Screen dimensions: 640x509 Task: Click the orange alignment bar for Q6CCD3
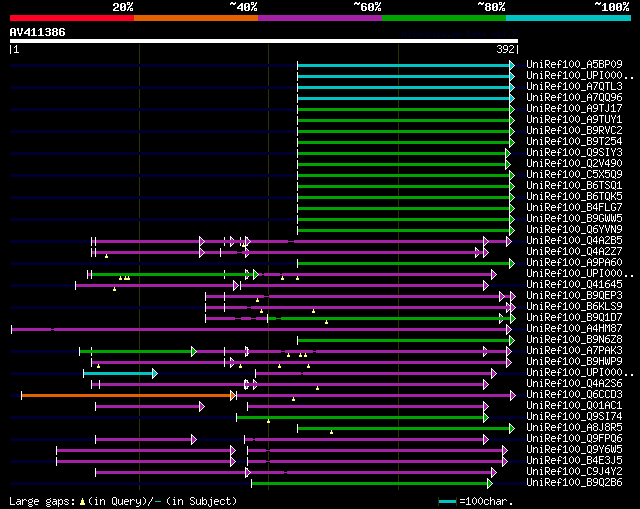[x=126, y=395]
